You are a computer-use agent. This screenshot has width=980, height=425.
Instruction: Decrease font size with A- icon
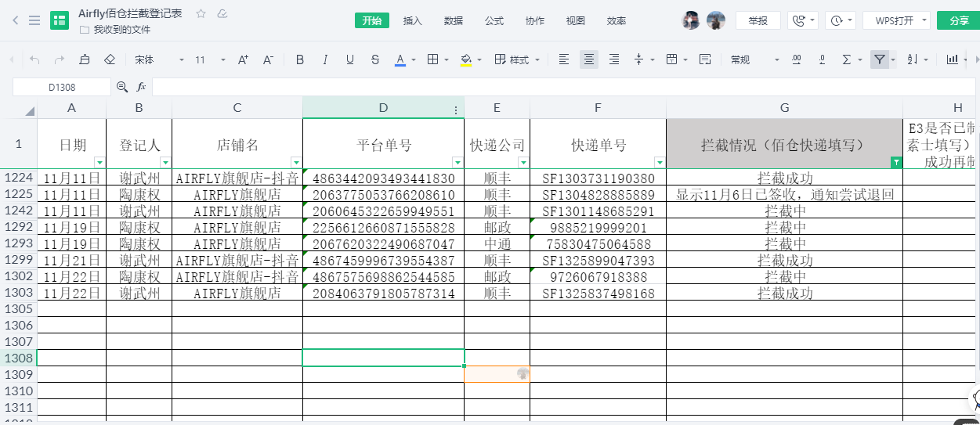268,59
